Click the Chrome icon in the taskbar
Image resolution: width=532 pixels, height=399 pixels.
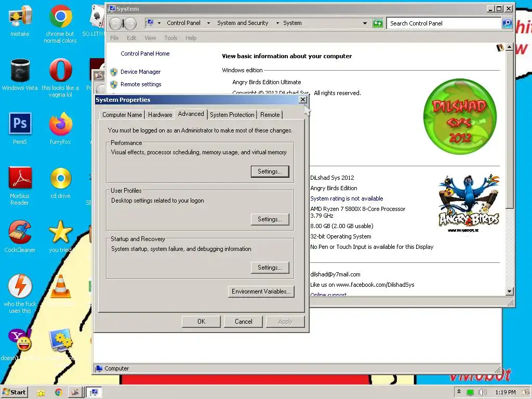pyautogui.click(x=58, y=392)
